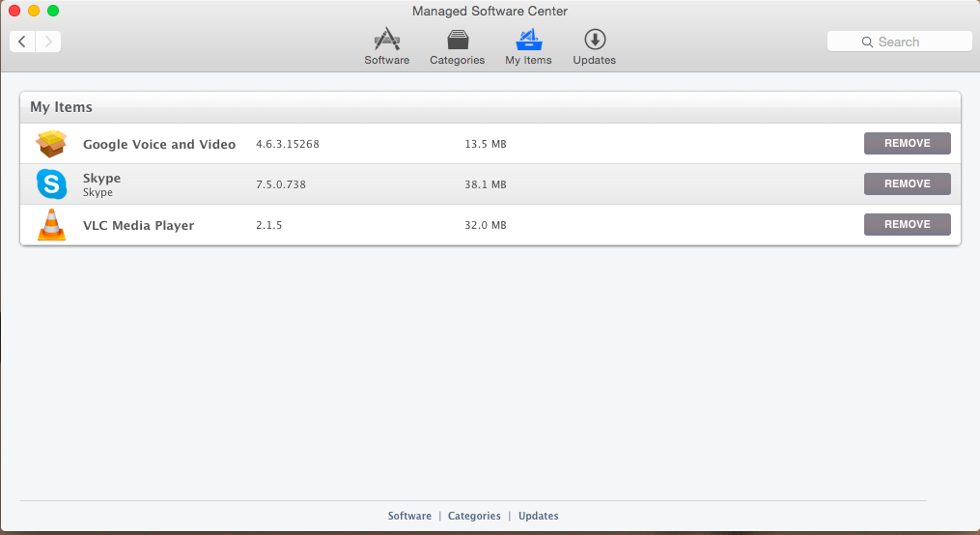Viewport: 980px width, 535px height.
Task: Click the 13.5 MB size
Action: click(x=486, y=144)
